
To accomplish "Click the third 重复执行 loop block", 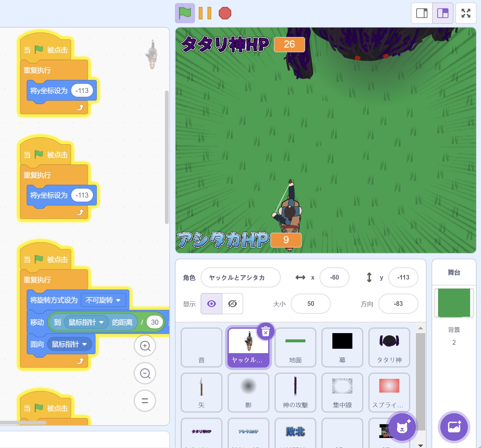I will [x=37, y=280].
